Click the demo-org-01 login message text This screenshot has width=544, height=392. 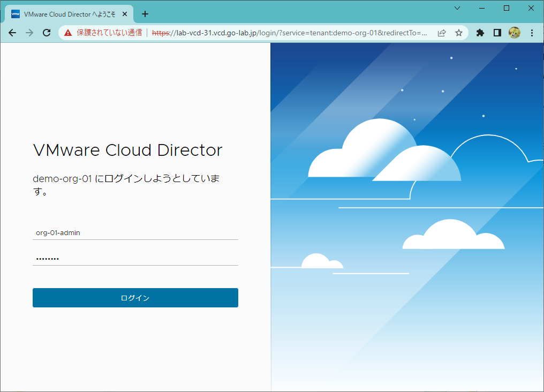[126, 185]
